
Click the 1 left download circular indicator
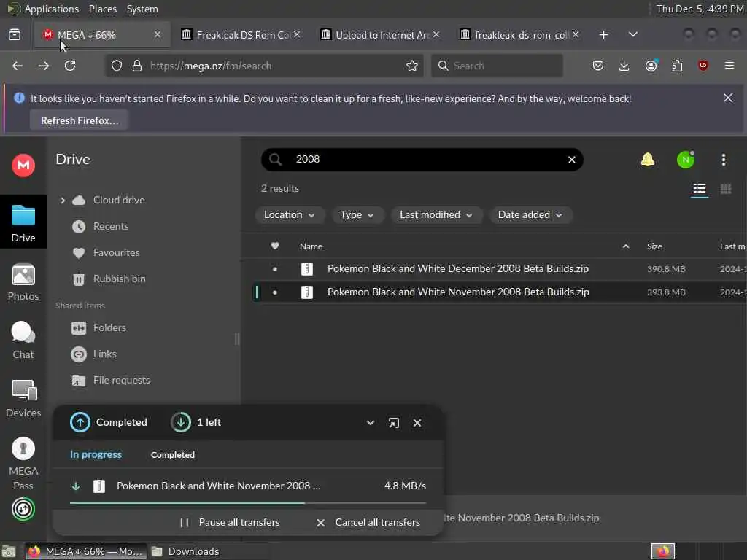click(181, 422)
